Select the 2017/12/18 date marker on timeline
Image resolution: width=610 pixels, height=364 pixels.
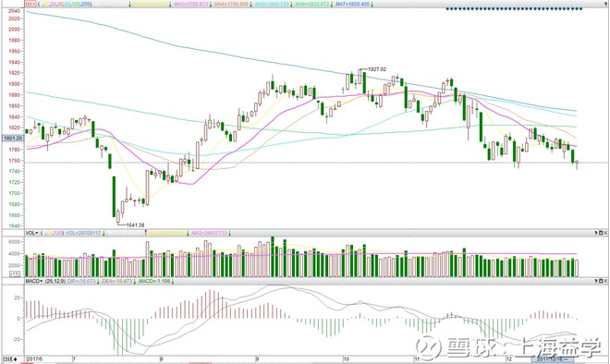point(553,358)
